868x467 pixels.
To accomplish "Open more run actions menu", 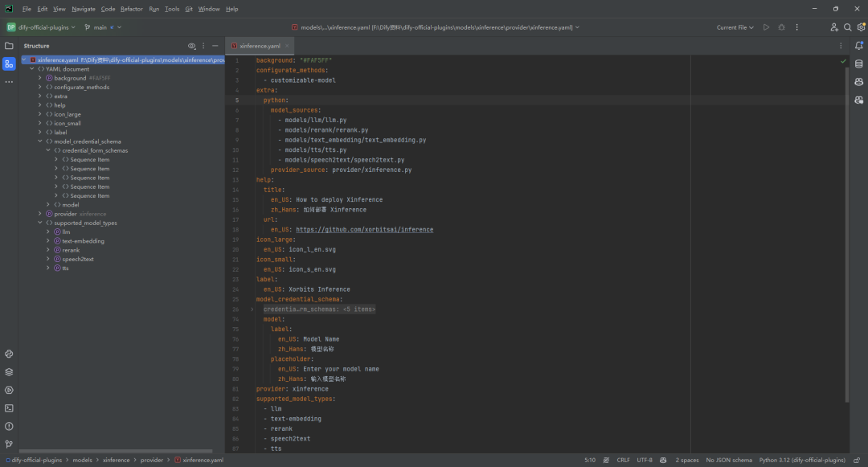I will pos(797,27).
